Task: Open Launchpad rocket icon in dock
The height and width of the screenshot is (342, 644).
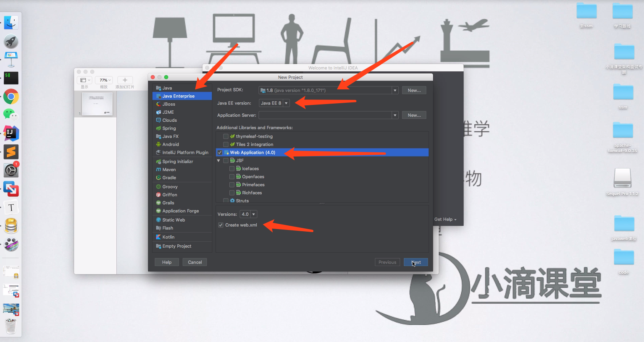Action: point(11,41)
